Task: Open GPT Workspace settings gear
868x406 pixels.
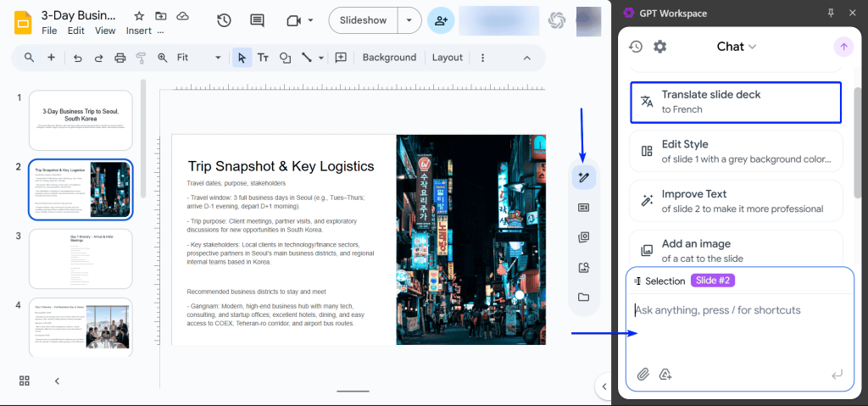Action: [x=660, y=47]
